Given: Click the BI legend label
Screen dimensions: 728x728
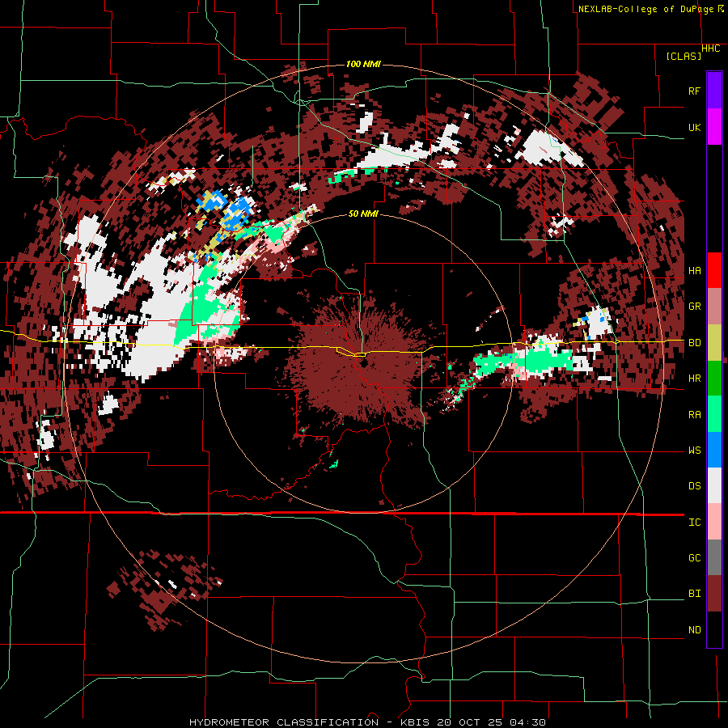Looking at the screenshot, I should [x=695, y=594].
